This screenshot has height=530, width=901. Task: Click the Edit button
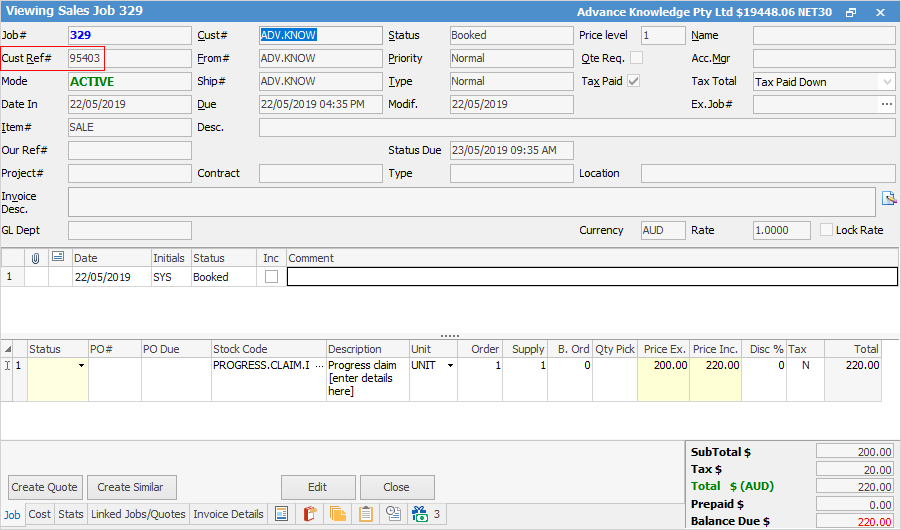(x=317, y=487)
